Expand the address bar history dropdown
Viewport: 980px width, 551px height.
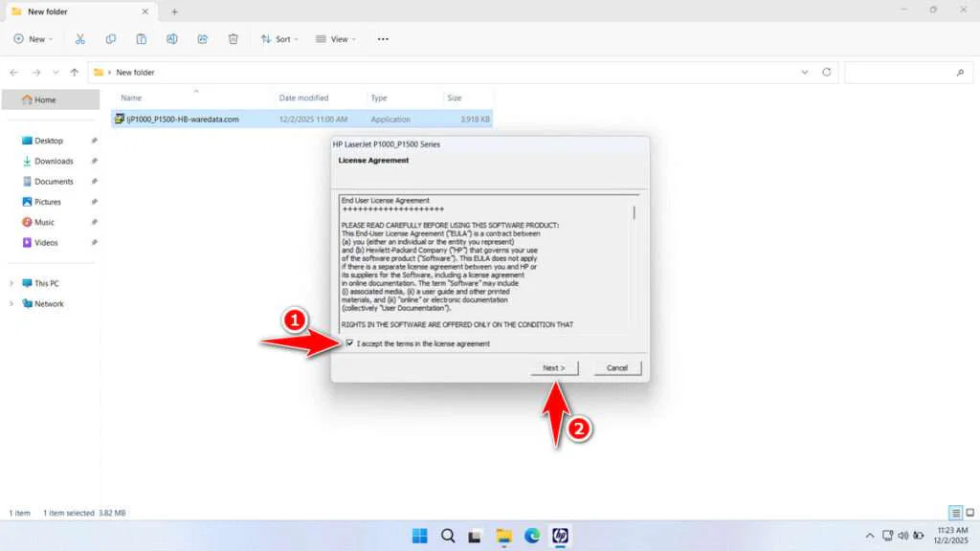tap(805, 72)
